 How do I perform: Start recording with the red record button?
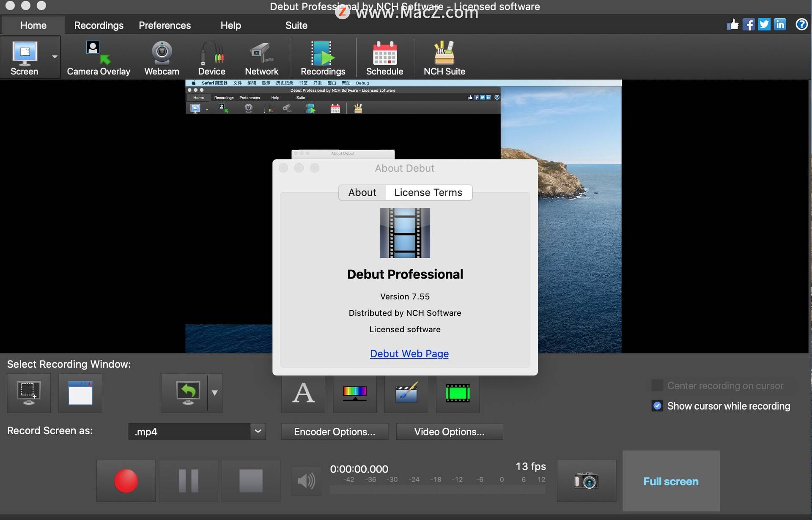[x=126, y=481]
